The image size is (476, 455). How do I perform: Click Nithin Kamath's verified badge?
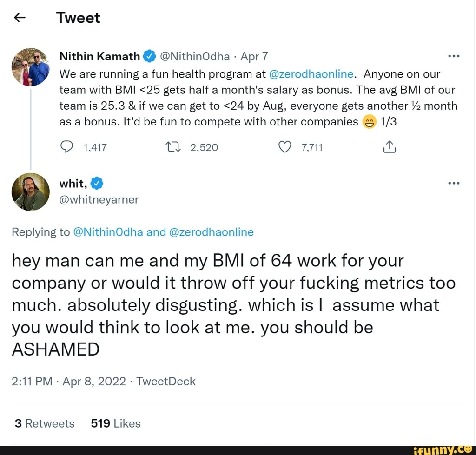pos(149,57)
